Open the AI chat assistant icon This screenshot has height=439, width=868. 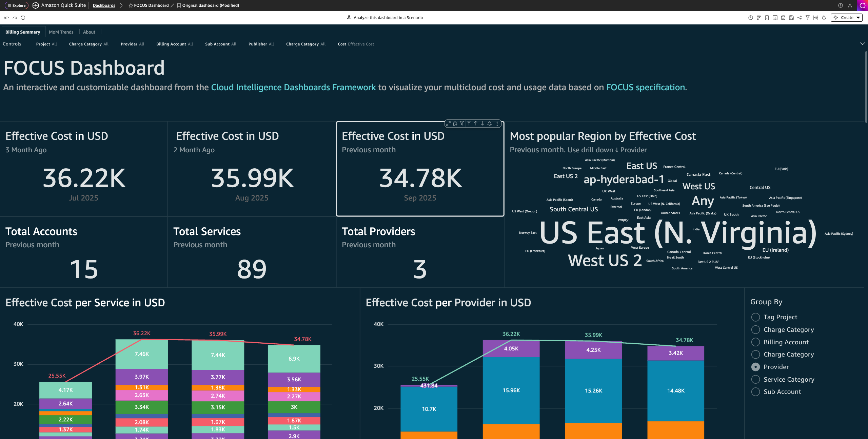point(863,5)
